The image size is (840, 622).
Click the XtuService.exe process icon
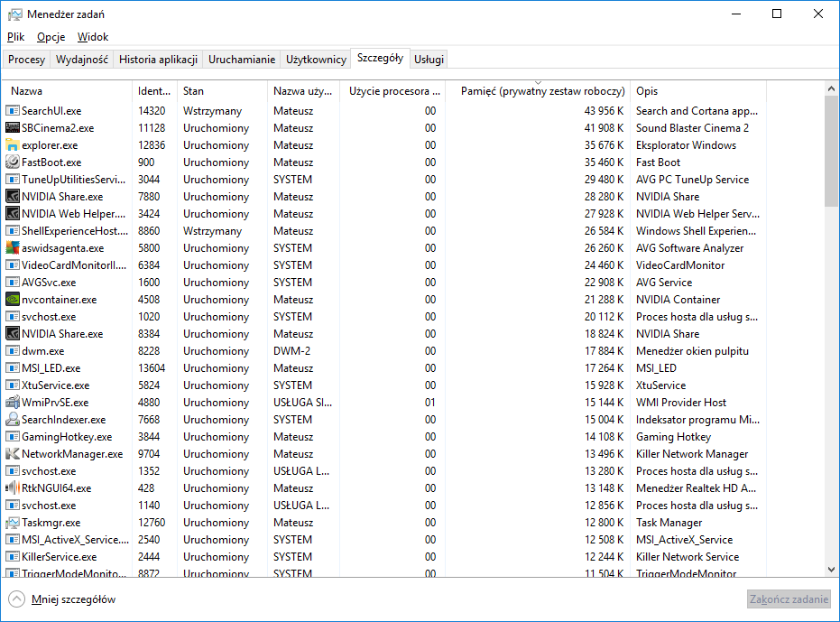[x=13, y=385]
